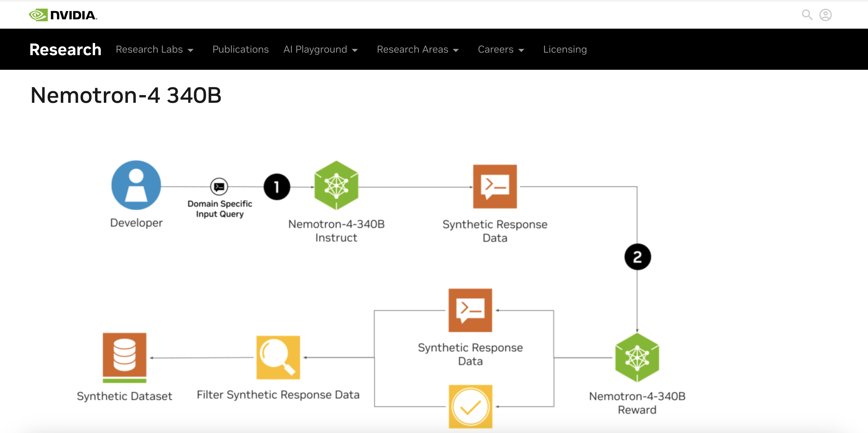The width and height of the screenshot is (868, 433).
Task: Open the user account icon
Action: (825, 15)
